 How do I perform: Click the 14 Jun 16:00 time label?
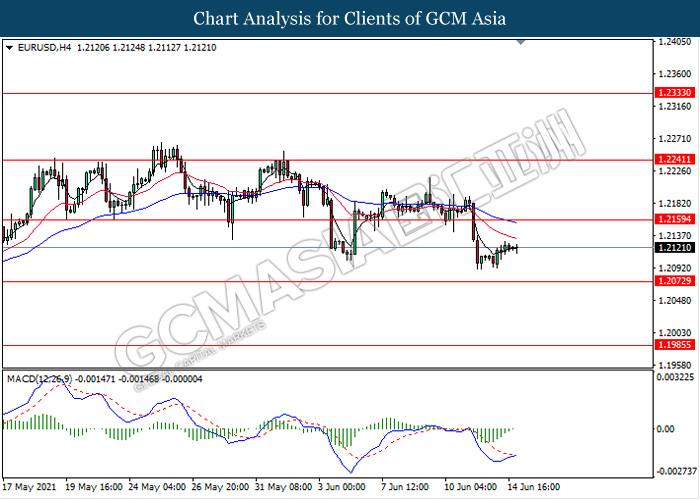click(533, 487)
